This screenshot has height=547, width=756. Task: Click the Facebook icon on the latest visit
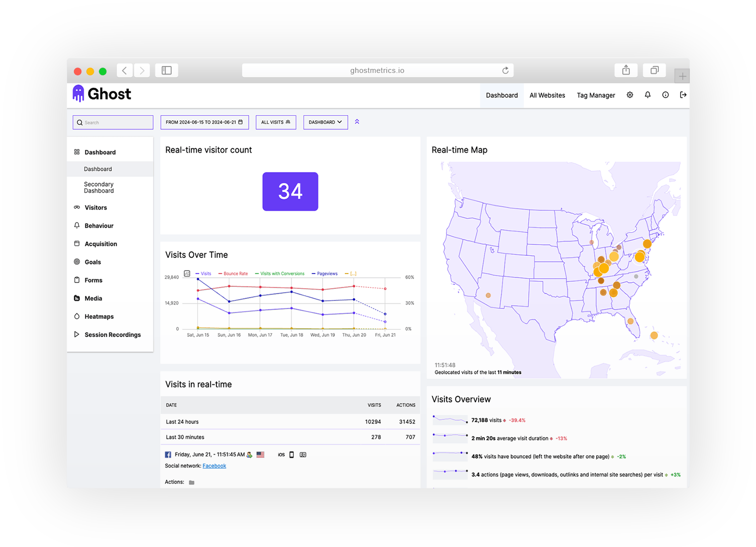[x=168, y=454]
